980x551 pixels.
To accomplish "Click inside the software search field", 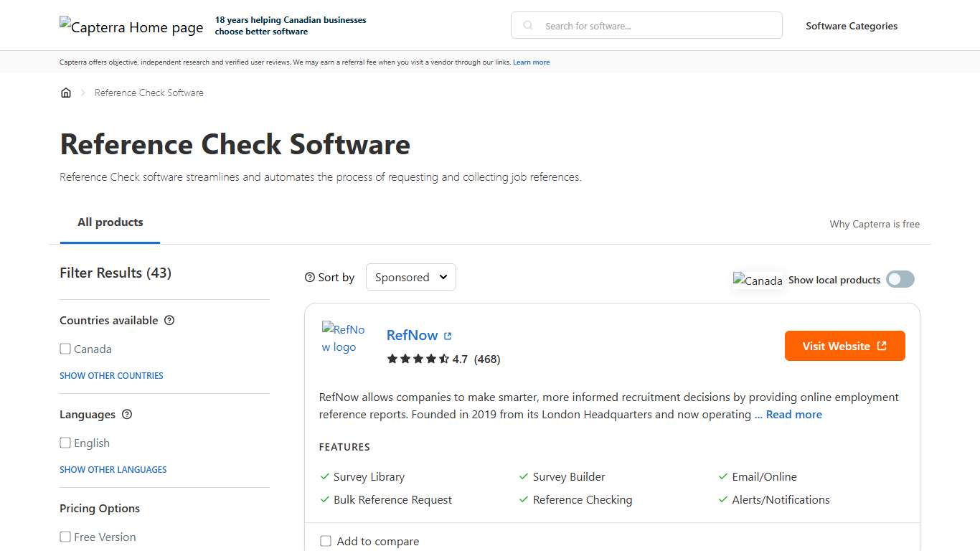I will (x=646, y=25).
